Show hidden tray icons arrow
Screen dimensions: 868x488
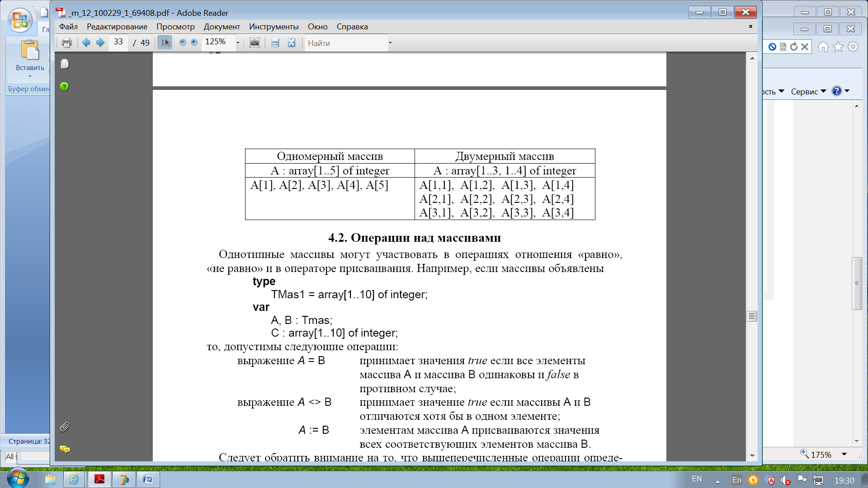pyautogui.click(x=717, y=481)
